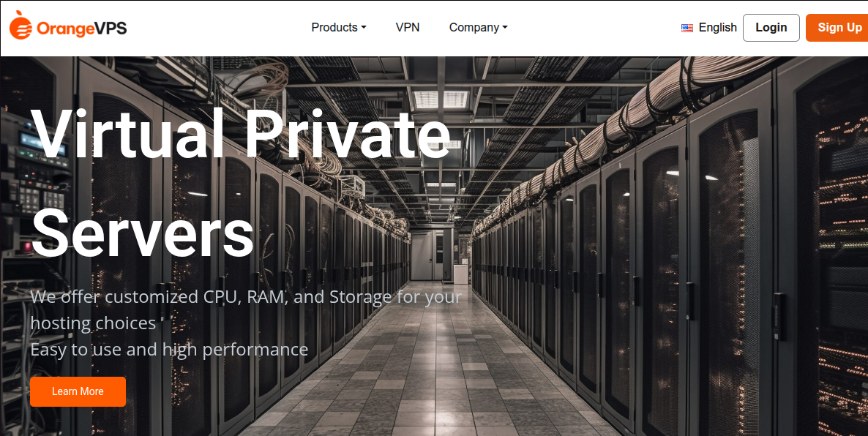The width and height of the screenshot is (868, 436).
Task: Open the Products dropdown menu
Action: [339, 27]
